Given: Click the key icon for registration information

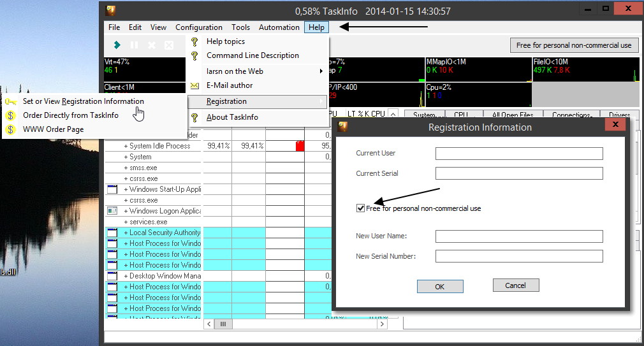Looking at the screenshot, I should pos(11,101).
